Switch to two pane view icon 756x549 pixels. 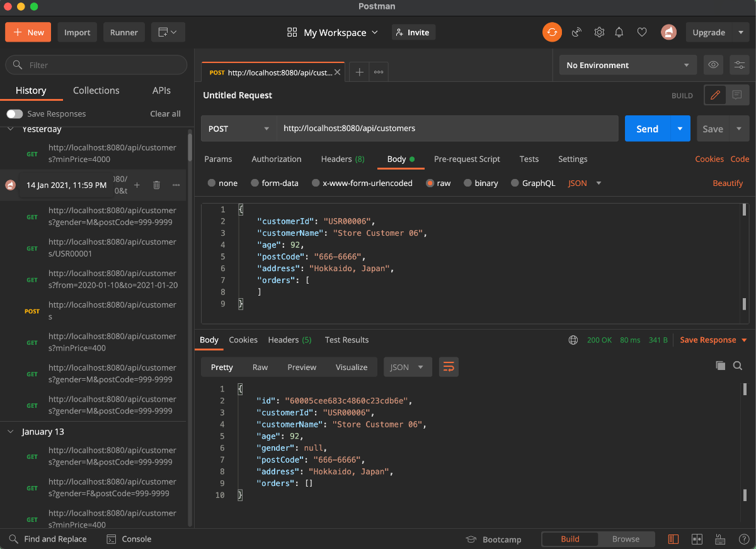click(697, 539)
